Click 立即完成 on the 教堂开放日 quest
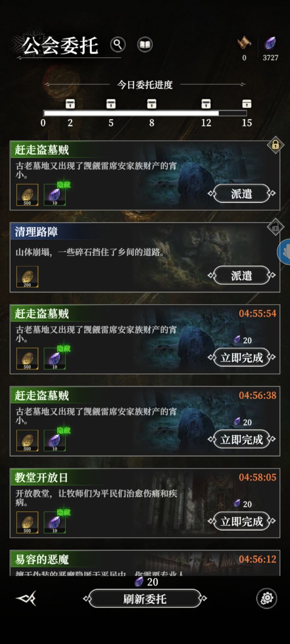 click(242, 521)
